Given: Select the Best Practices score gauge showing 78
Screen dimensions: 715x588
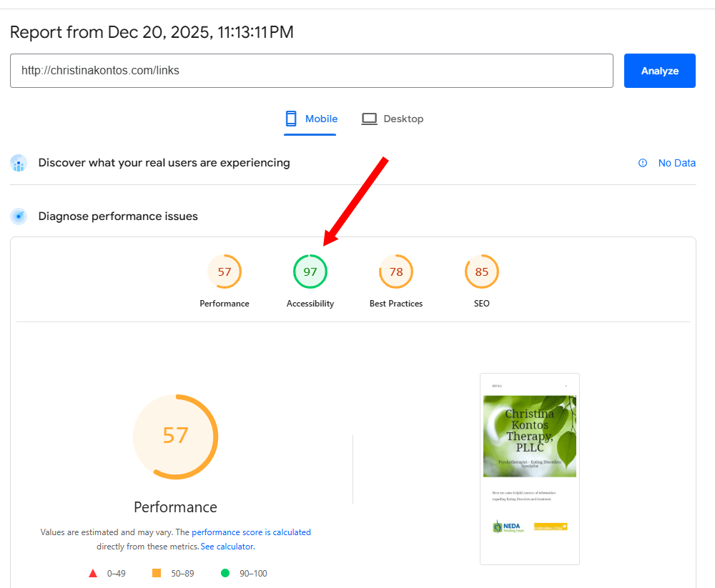Looking at the screenshot, I should (x=395, y=271).
